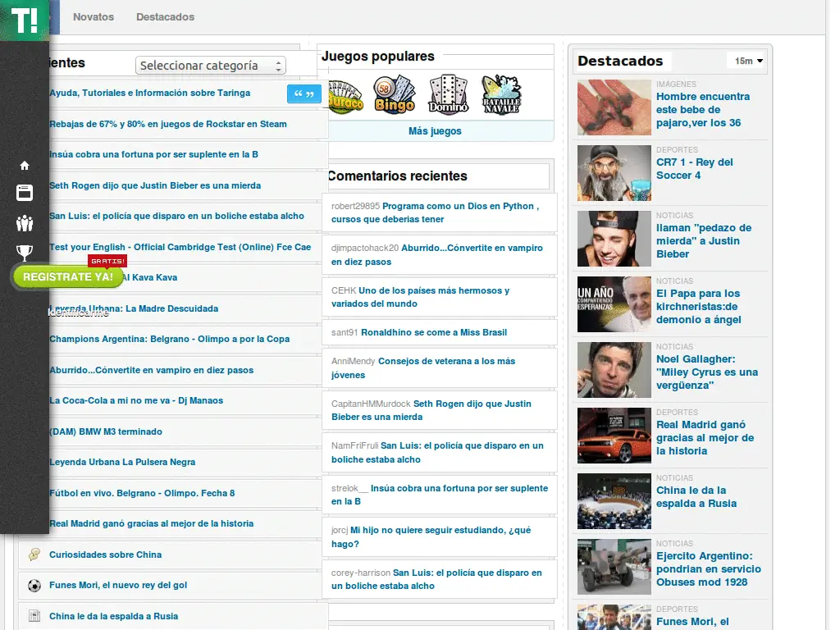The image size is (840, 630).
Task: Open user corey-harrison profile
Action: click(361, 573)
